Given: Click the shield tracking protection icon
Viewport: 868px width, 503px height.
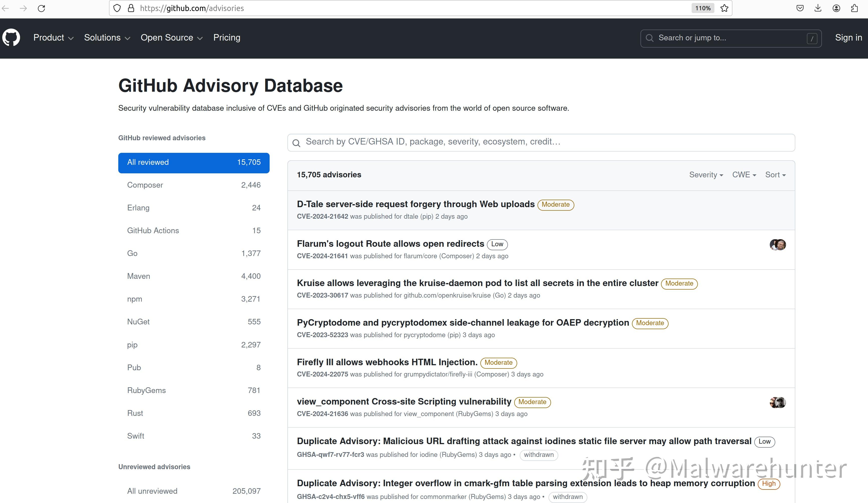Looking at the screenshot, I should [117, 8].
